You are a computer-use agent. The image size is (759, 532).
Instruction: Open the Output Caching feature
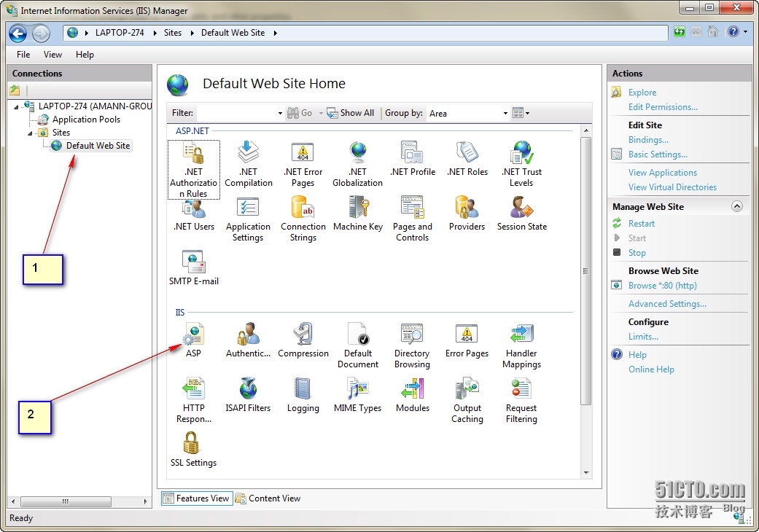(467, 400)
